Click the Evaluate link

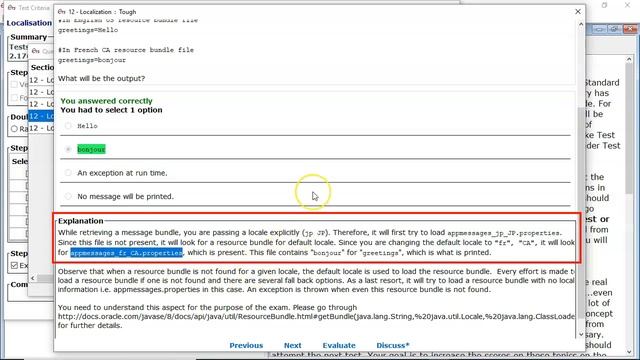[x=339, y=345]
